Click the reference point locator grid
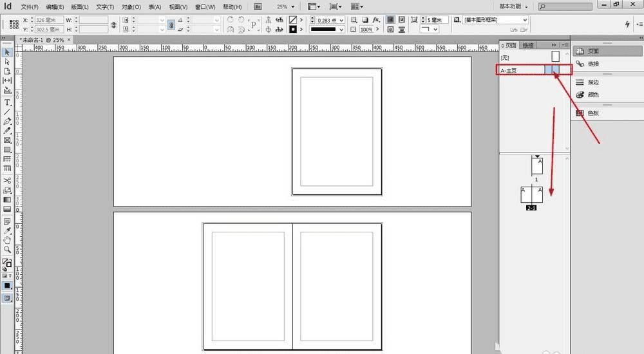Image resolution: width=644 pixels, height=354 pixels. (14, 24)
